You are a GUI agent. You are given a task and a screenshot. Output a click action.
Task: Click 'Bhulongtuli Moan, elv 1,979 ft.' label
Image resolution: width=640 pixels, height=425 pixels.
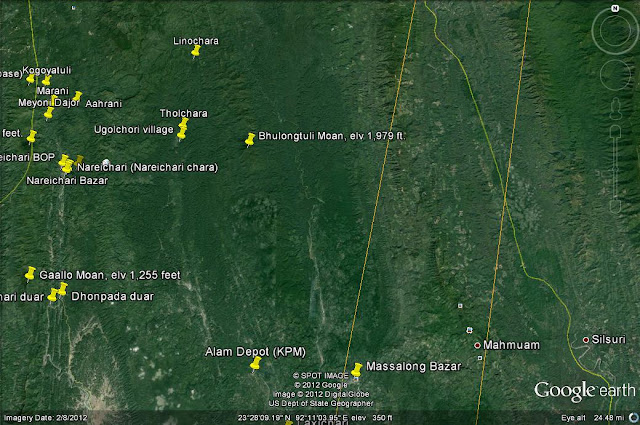(x=332, y=136)
